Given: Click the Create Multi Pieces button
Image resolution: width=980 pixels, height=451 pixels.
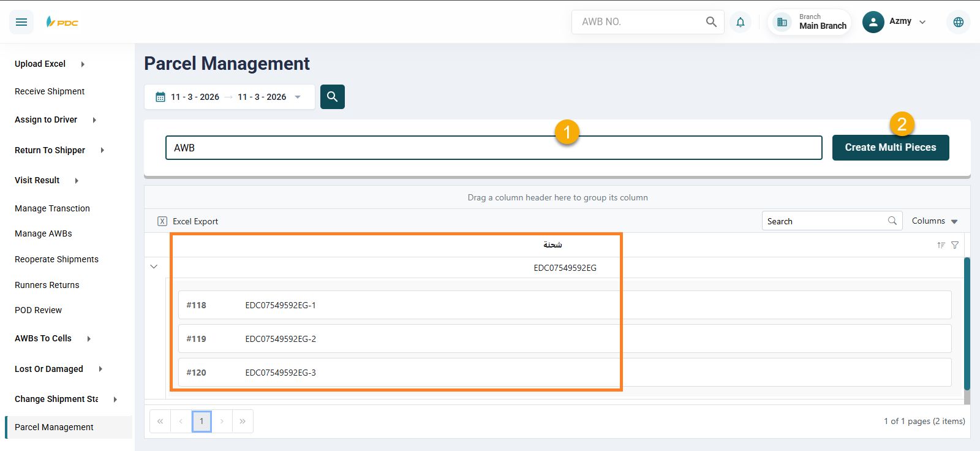Looking at the screenshot, I should click(890, 148).
